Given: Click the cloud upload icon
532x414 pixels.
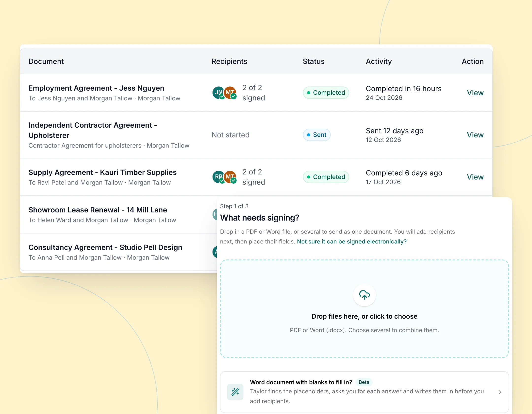Looking at the screenshot, I should pos(364,295).
